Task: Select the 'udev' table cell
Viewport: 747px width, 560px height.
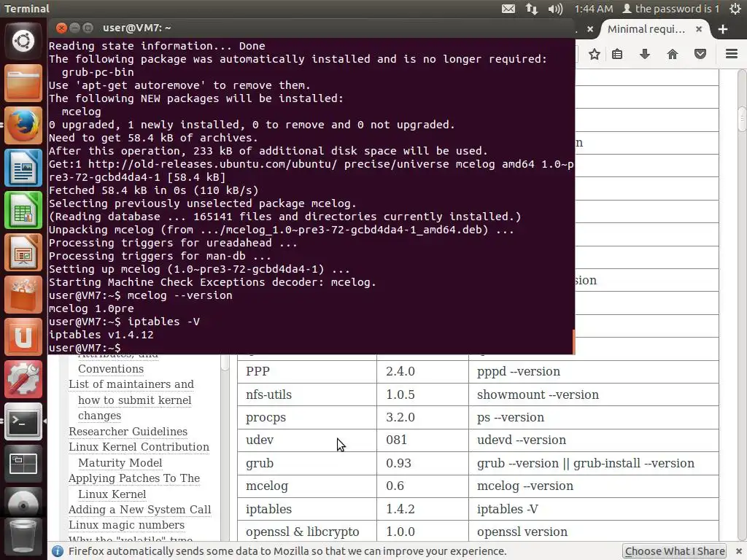Action: tap(307, 440)
